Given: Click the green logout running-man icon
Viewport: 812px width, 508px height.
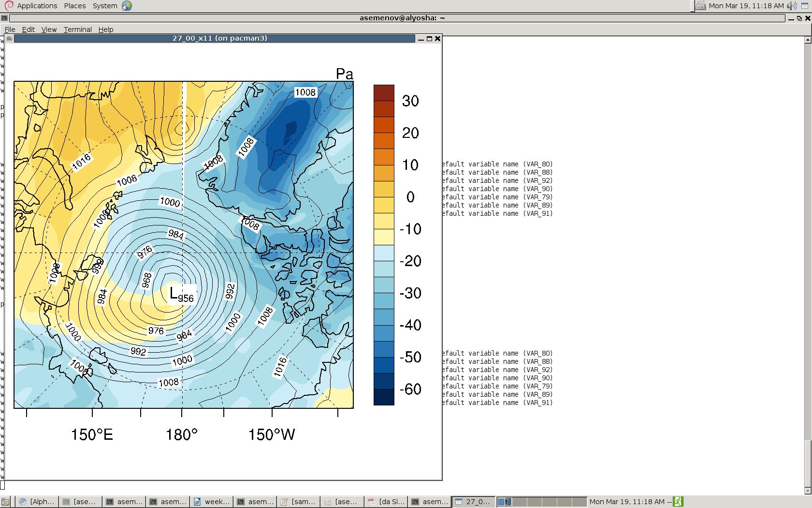Looking at the screenshot, I should (678, 502).
